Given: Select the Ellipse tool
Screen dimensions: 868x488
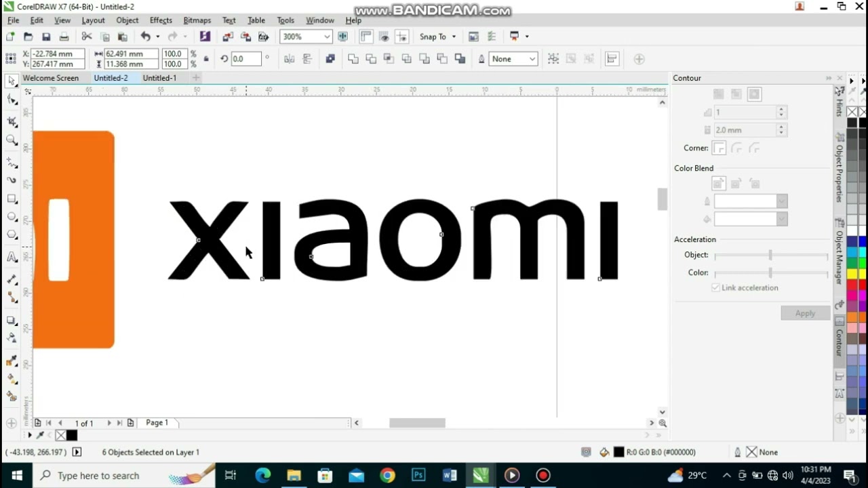Looking at the screenshot, I should point(12,217).
